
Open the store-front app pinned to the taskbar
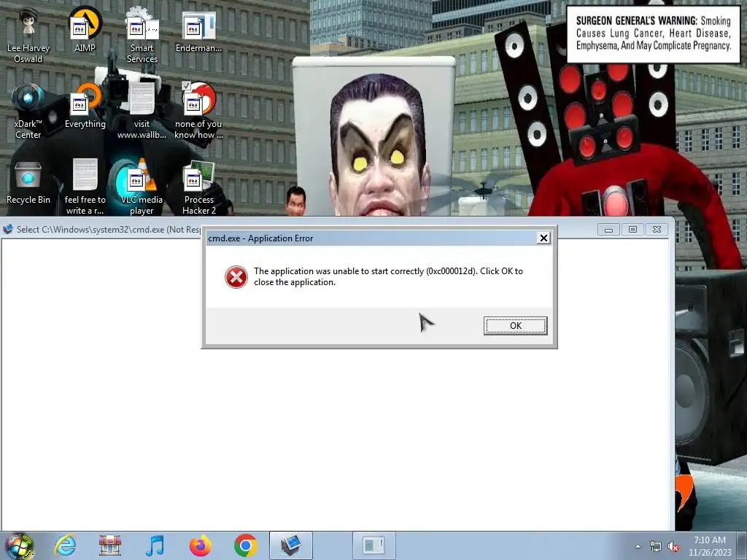point(110,545)
